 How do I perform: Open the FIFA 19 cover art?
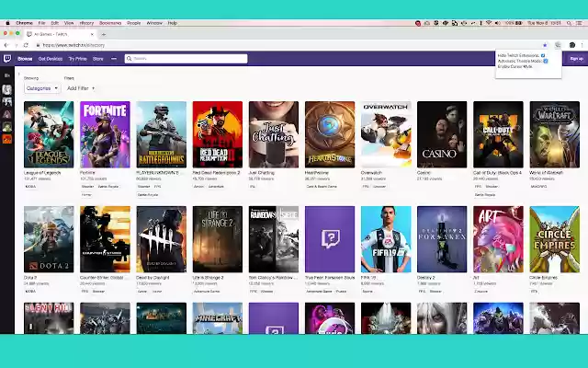click(x=386, y=239)
